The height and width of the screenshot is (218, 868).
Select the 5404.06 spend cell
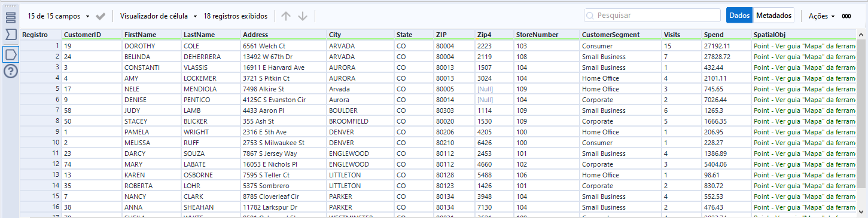pyautogui.click(x=727, y=164)
